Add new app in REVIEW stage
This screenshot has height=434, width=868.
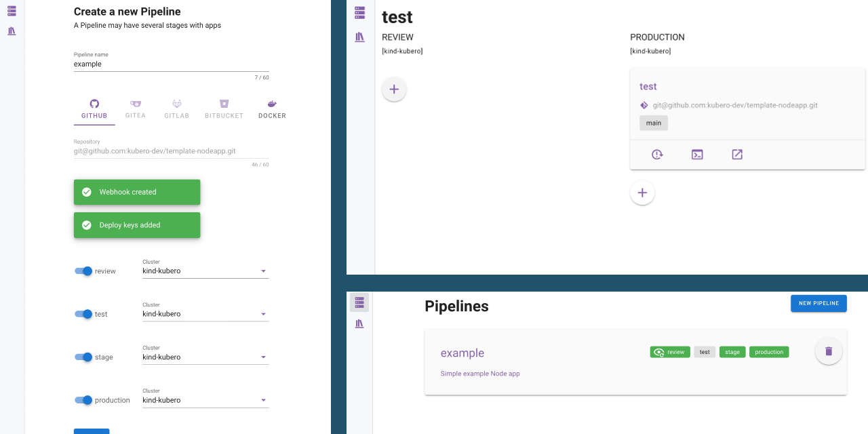[x=394, y=90]
